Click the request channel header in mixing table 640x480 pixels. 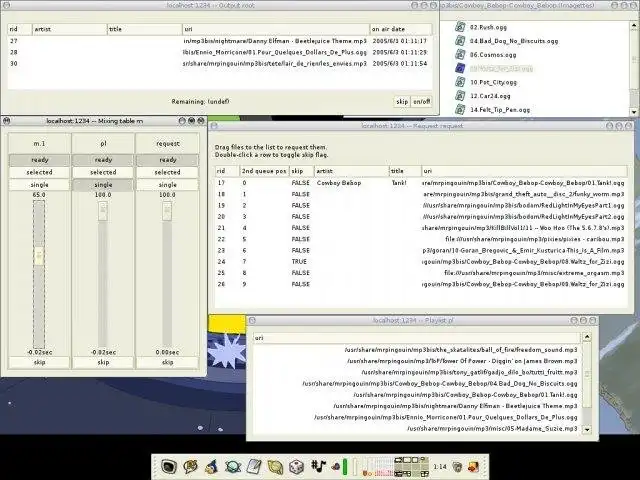(x=167, y=144)
